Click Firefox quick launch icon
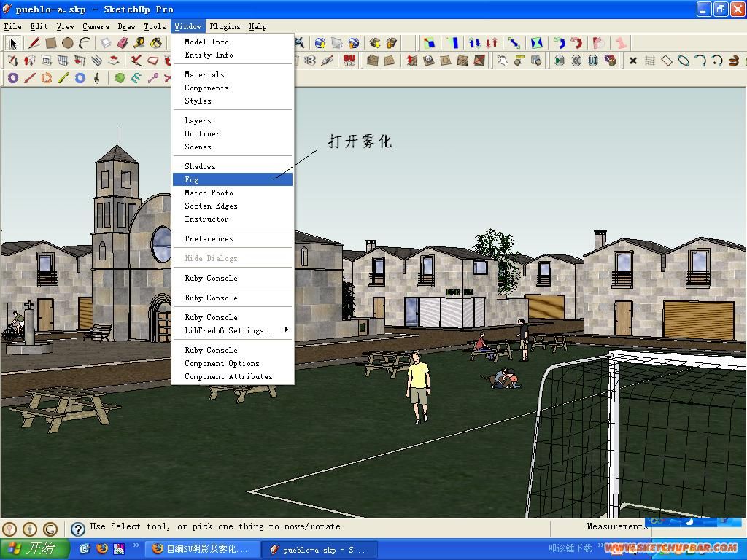The height and width of the screenshot is (560, 747). pos(102,549)
